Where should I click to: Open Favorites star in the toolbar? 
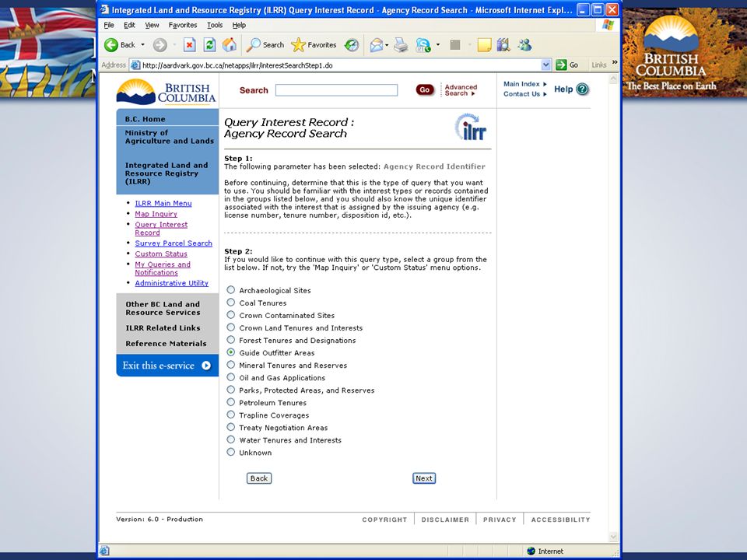click(x=298, y=45)
